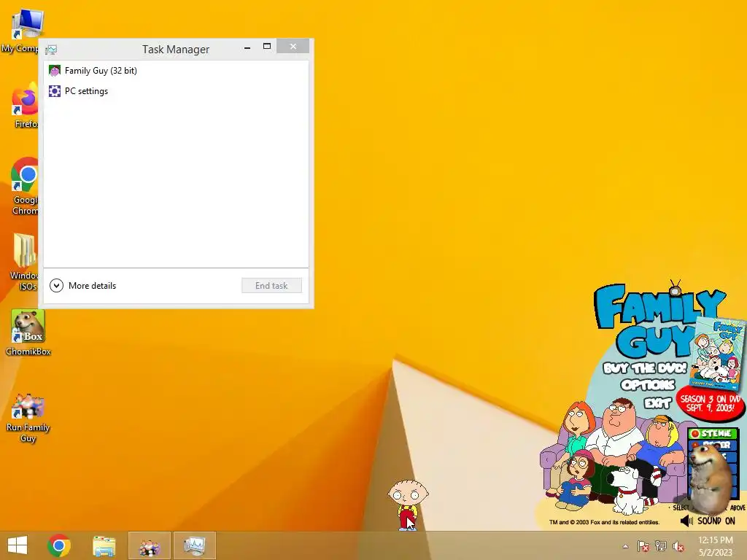Maximize the Task Manager window

click(267, 46)
